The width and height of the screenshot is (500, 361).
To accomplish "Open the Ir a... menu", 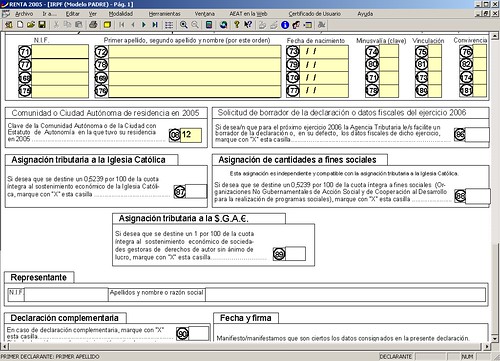I will tap(49, 14).
